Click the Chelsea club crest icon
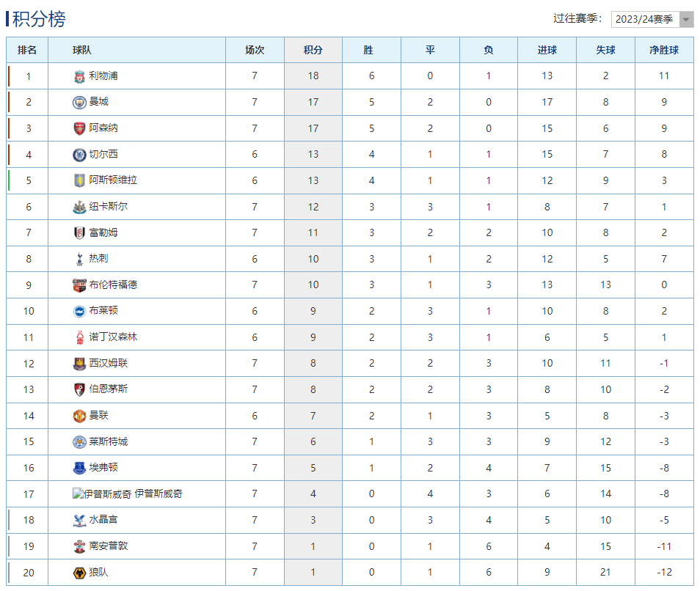The image size is (700, 591). click(79, 155)
